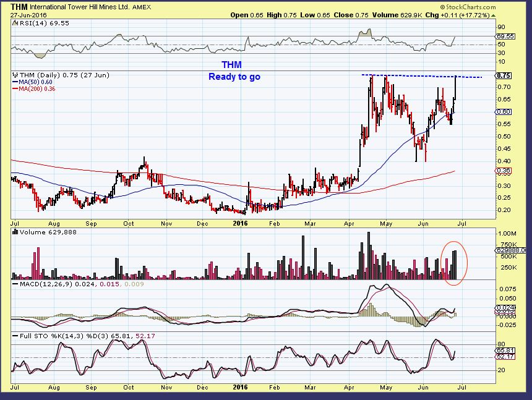Viewport: 532px width, 400px height.
Task: Click the THM (Daily) 0.75 price legend
Action: (x=64, y=75)
